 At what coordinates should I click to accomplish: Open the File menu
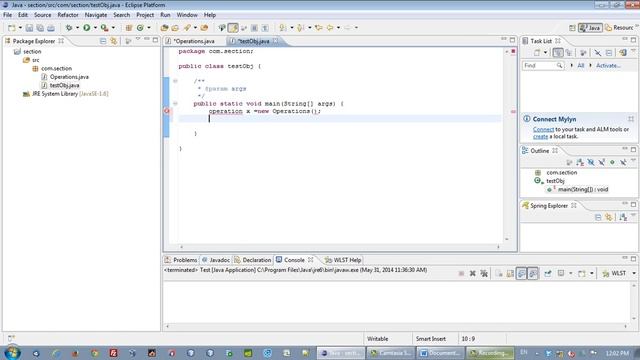click(x=7, y=15)
